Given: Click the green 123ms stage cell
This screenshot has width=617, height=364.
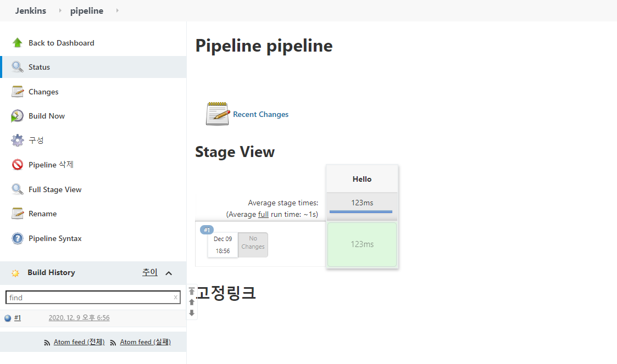Looking at the screenshot, I should pyautogui.click(x=362, y=244).
